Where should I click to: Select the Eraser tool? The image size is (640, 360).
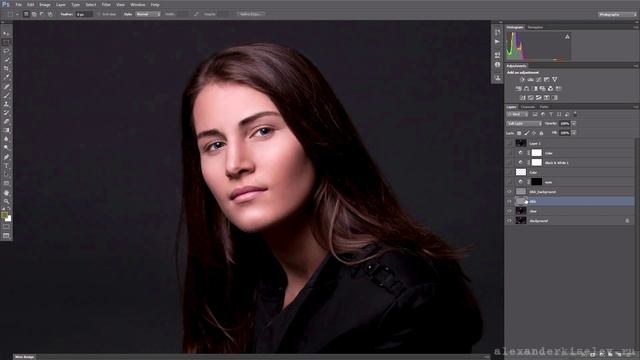pyautogui.click(x=6, y=122)
